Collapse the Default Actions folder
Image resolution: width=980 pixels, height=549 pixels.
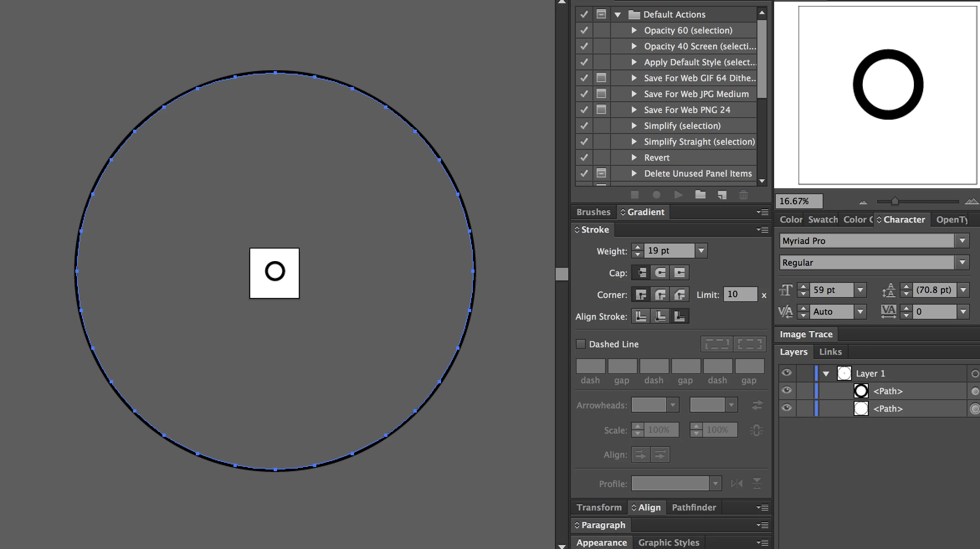pos(618,15)
